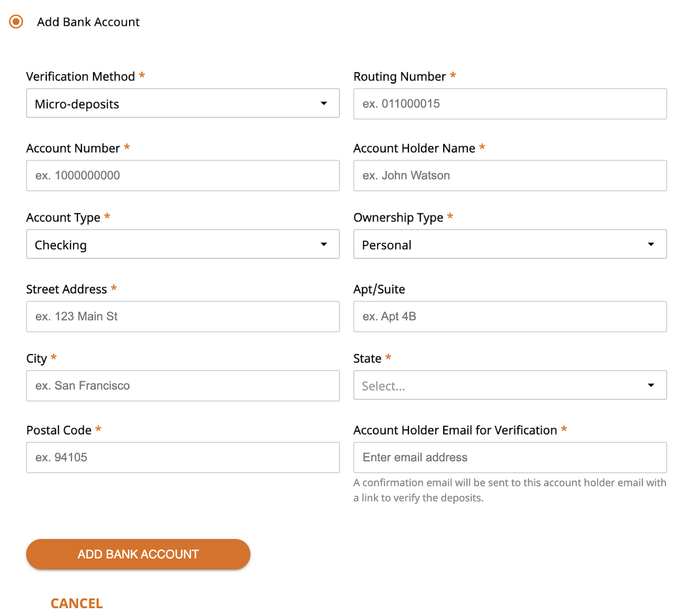
Task: Open the Verification Method dropdown
Action: tap(183, 103)
